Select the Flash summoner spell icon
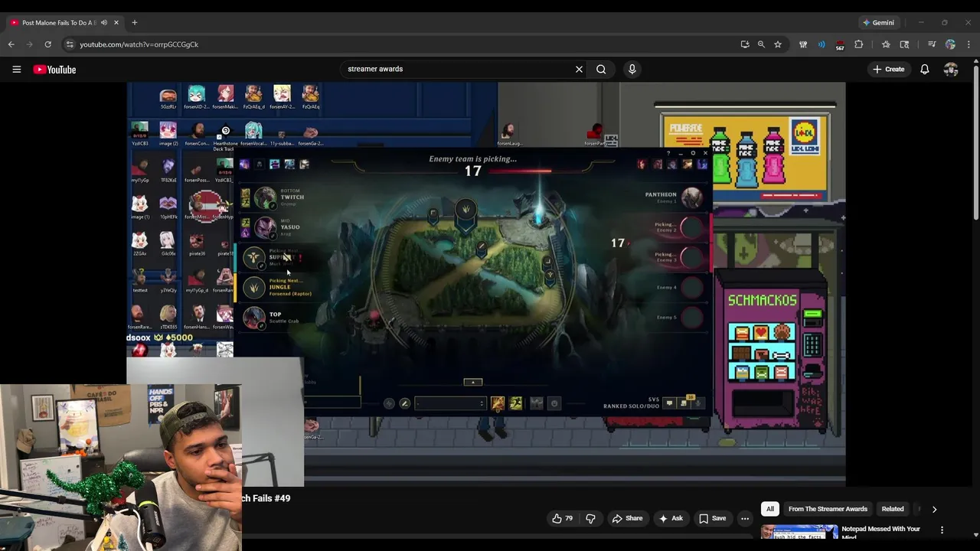This screenshot has height=551, width=980. tap(515, 403)
